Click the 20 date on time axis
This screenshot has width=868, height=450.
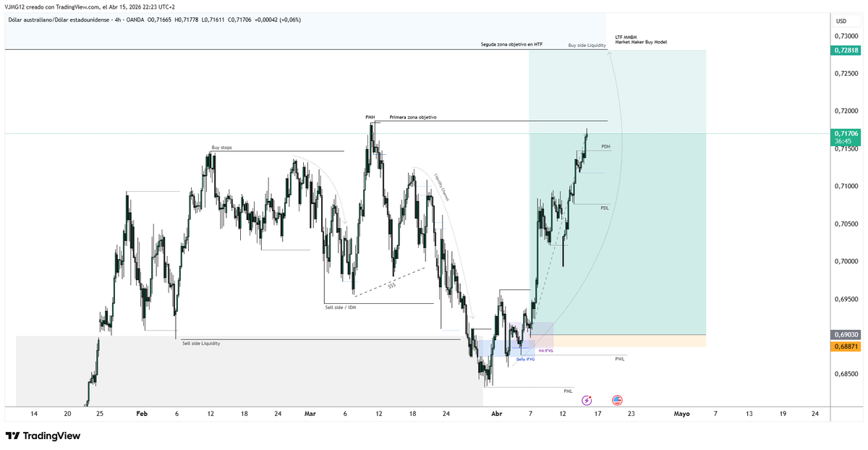(67, 414)
